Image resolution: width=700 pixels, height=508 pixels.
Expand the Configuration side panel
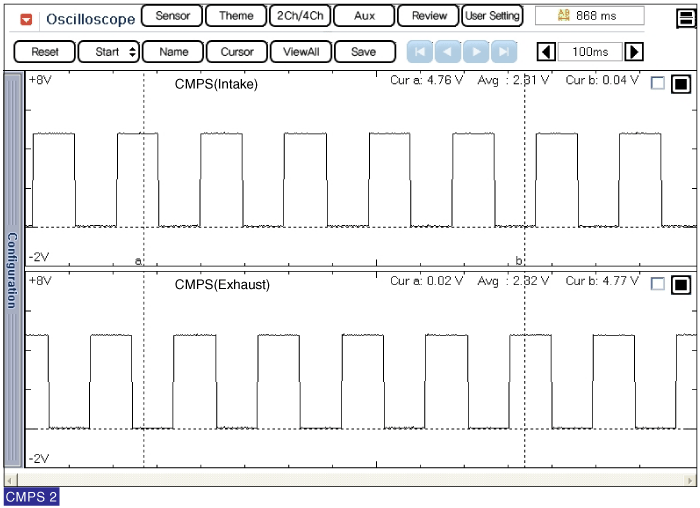[x=12, y=270]
